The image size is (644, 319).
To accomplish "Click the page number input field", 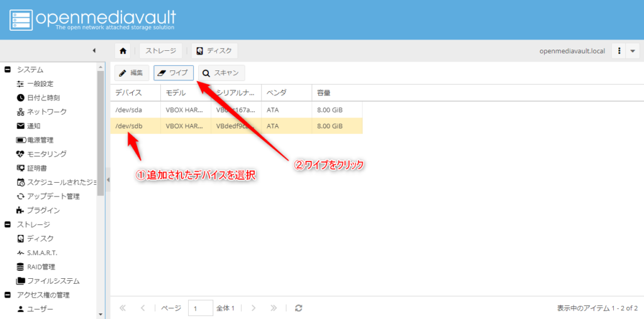I will tap(201, 308).
